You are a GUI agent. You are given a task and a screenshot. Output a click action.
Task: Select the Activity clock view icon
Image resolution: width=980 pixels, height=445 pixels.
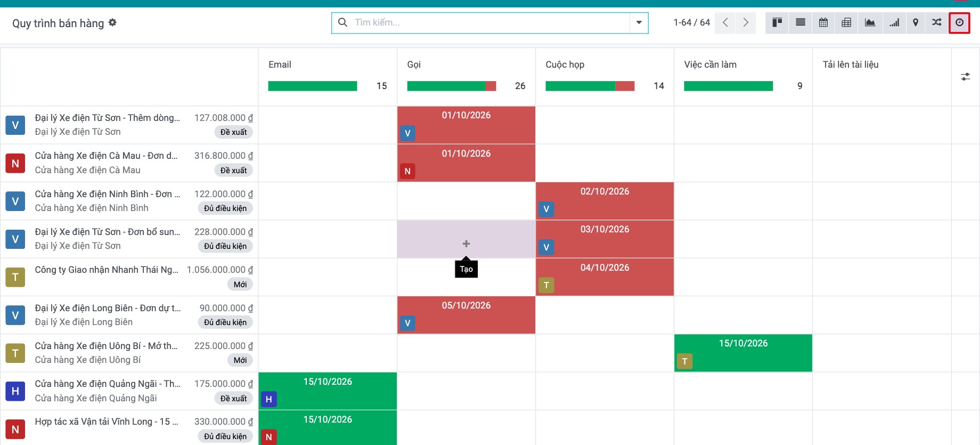959,23
